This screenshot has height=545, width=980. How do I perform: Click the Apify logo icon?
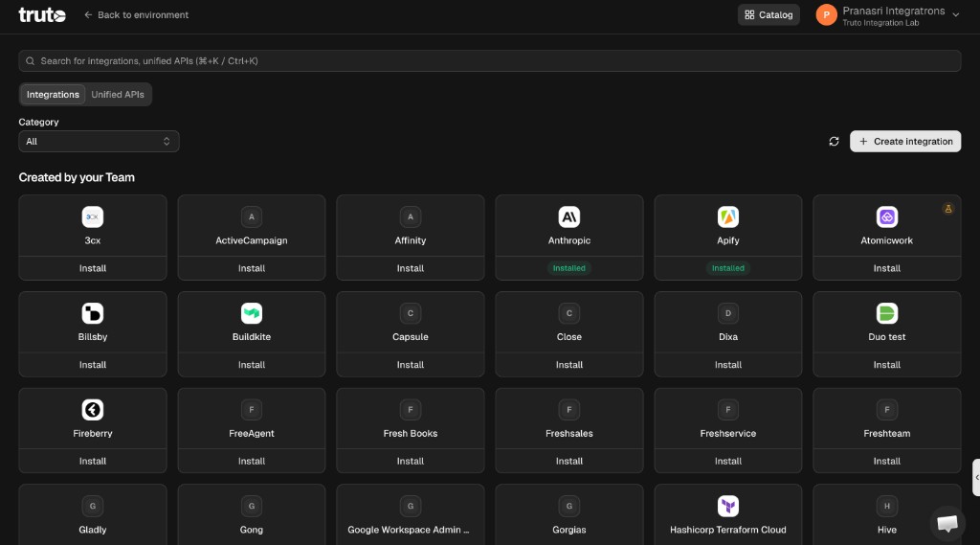coord(727,217)
